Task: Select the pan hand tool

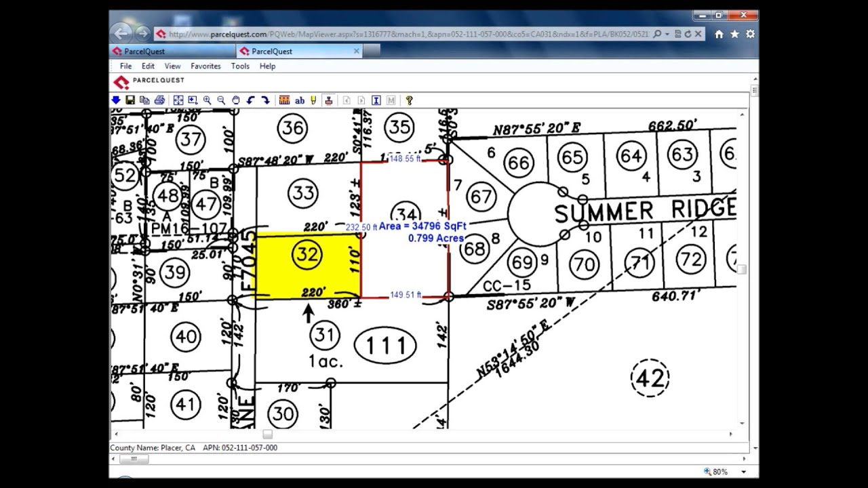Action: coord(236,100)
